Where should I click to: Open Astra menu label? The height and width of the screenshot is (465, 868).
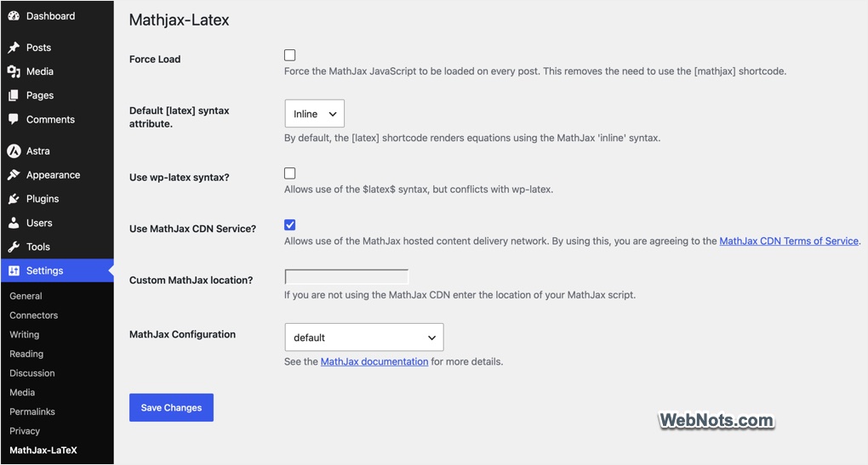[x=38, y=151]
